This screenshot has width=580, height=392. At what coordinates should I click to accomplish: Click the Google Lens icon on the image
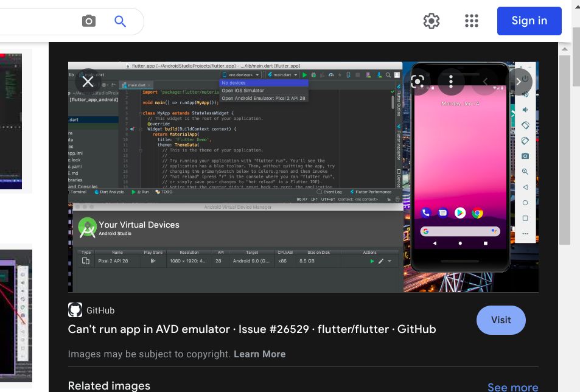(418, 82)
